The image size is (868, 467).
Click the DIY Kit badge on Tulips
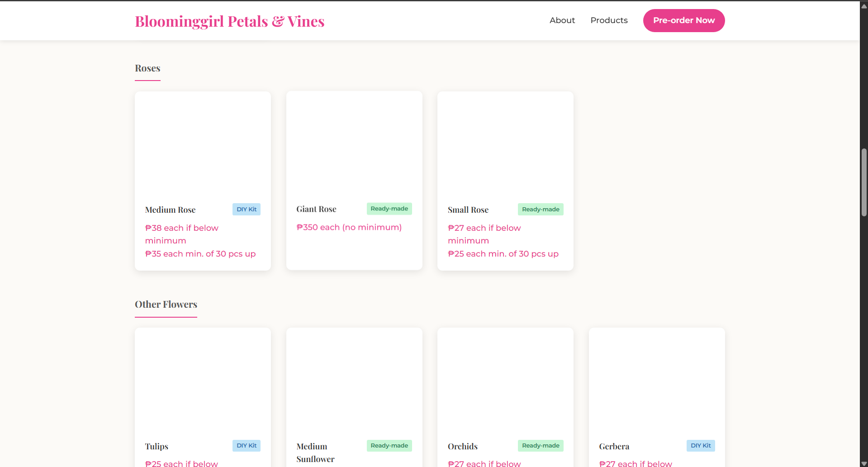click(x=246, y=446)
